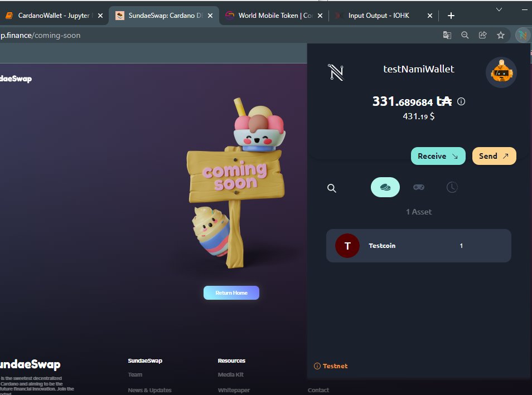
Task: Open the Contact footer link
Action: tap(318, 390)
